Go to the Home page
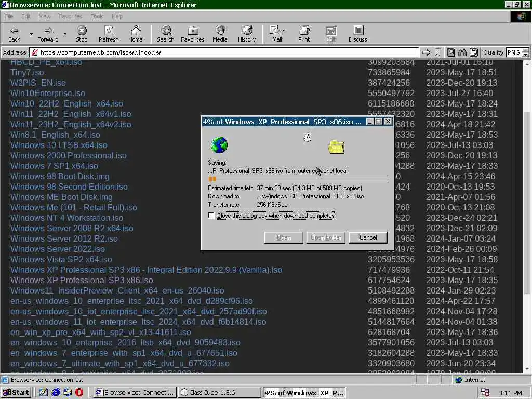532x399 pixels. (136, 34)
